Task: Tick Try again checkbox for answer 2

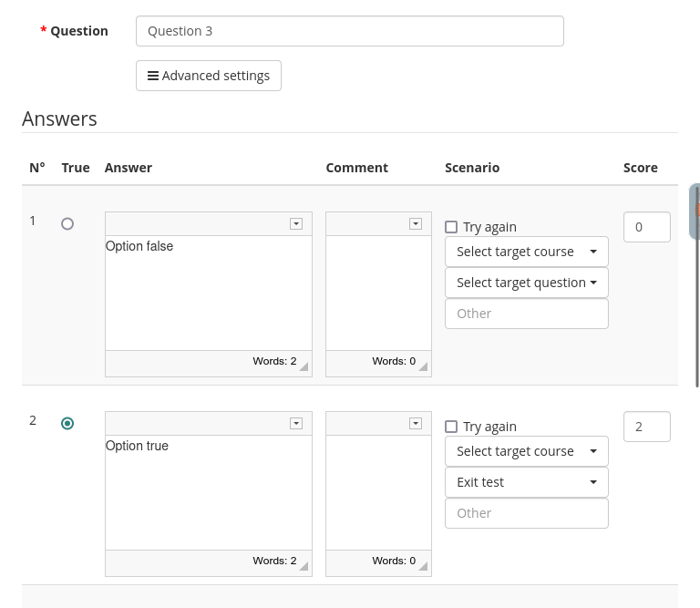Action: tap(451, 427)
